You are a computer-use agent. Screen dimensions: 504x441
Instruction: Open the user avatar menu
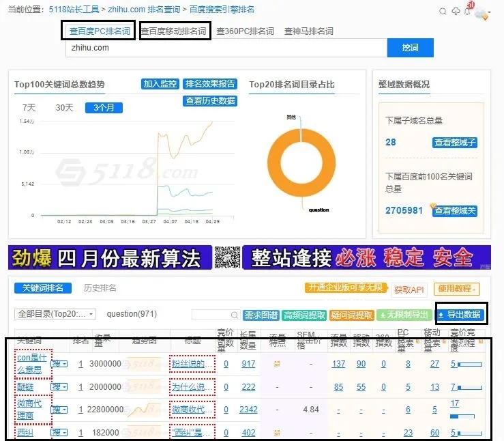coord(481,14)
